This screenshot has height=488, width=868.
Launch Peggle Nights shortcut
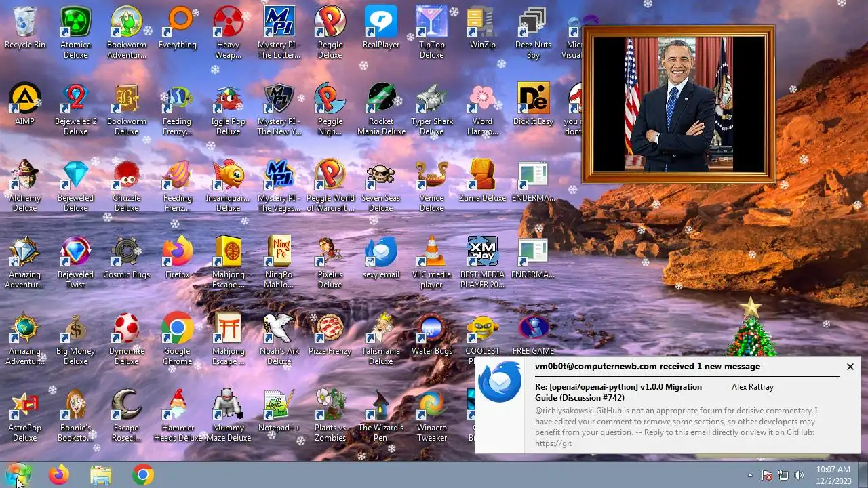pos(330,109)
